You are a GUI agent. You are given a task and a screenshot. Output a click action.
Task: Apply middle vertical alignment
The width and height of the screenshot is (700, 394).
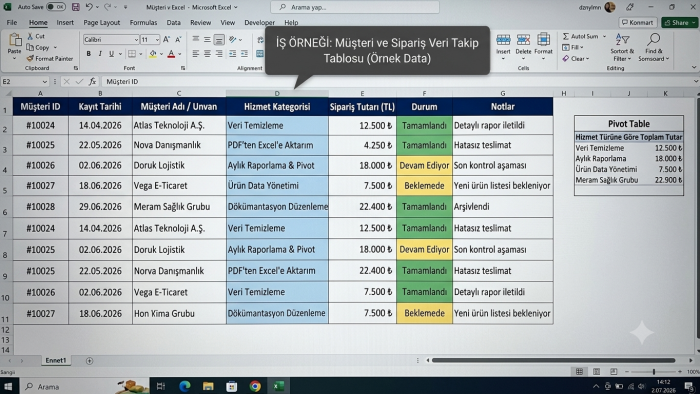[207, 39]
